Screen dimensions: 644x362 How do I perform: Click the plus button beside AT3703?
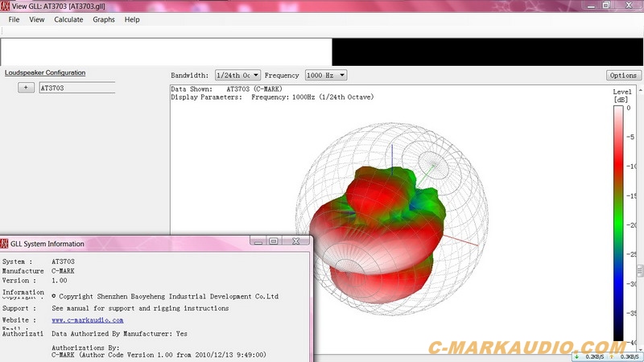point(26,88)
